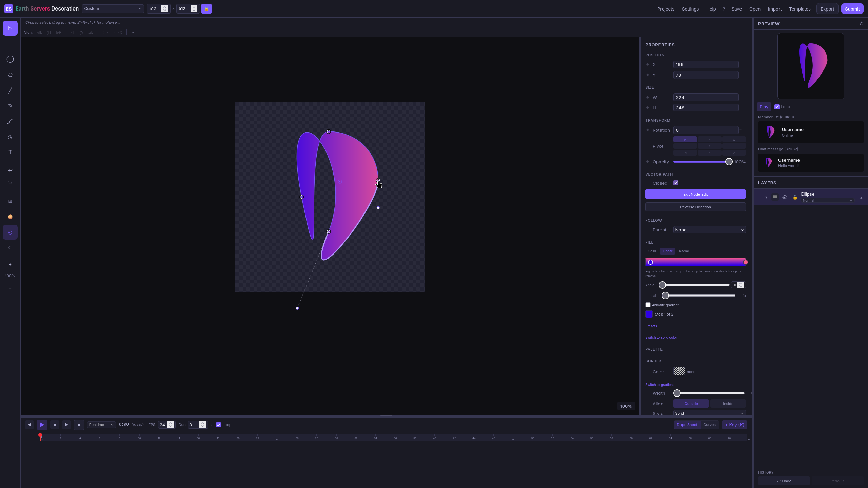
Task: Open the canvas size preset dropdown
Action: tap(113, 9)
